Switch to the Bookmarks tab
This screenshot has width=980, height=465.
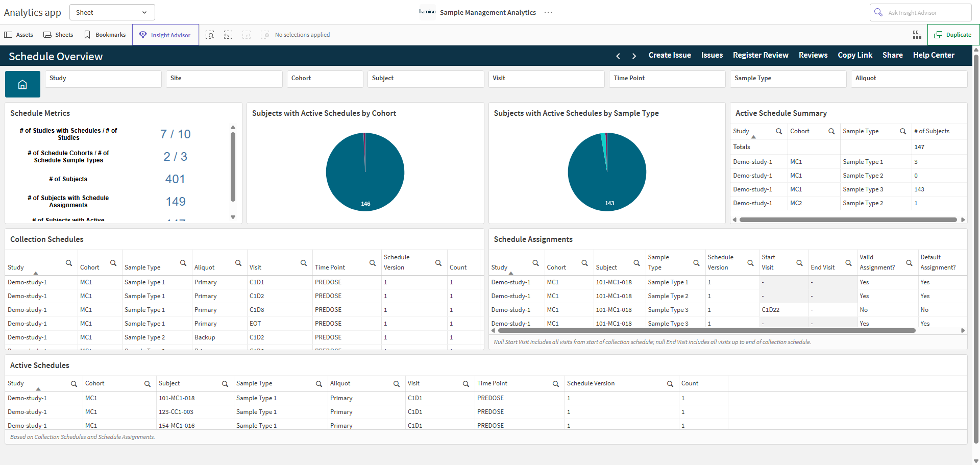pyautogui.click(x=105, y=35)
